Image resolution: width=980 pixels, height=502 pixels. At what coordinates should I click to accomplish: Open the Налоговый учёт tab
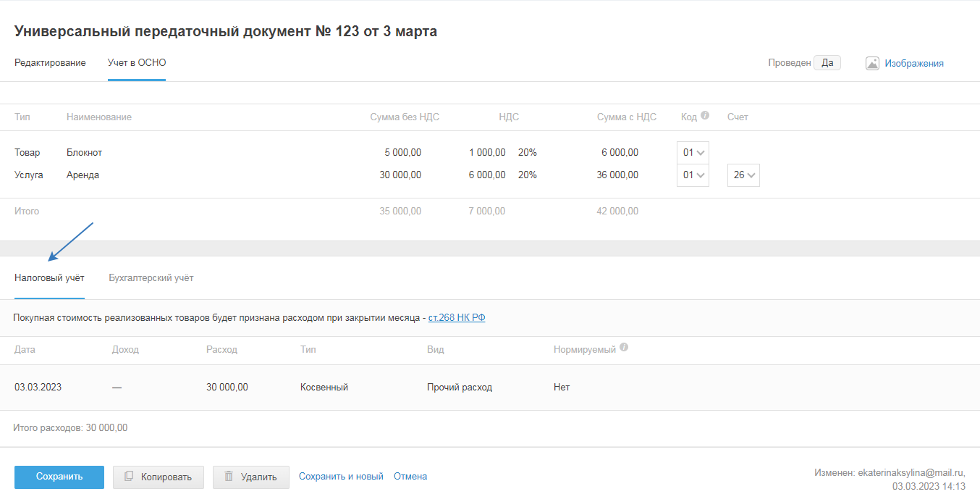(x=49, y=278)
